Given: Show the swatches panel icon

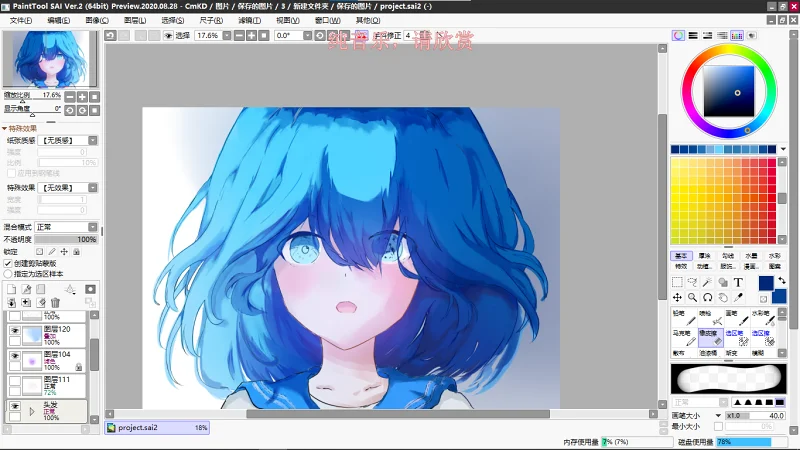Looking at the screenshot, I should tap(737, 35).
